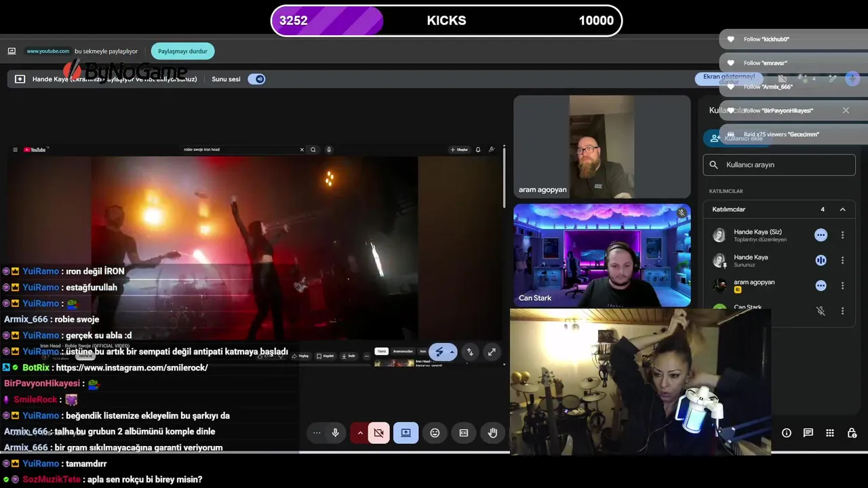
Task: Open annotation pen tool dropdown arrow
Action: coord(452,352)
